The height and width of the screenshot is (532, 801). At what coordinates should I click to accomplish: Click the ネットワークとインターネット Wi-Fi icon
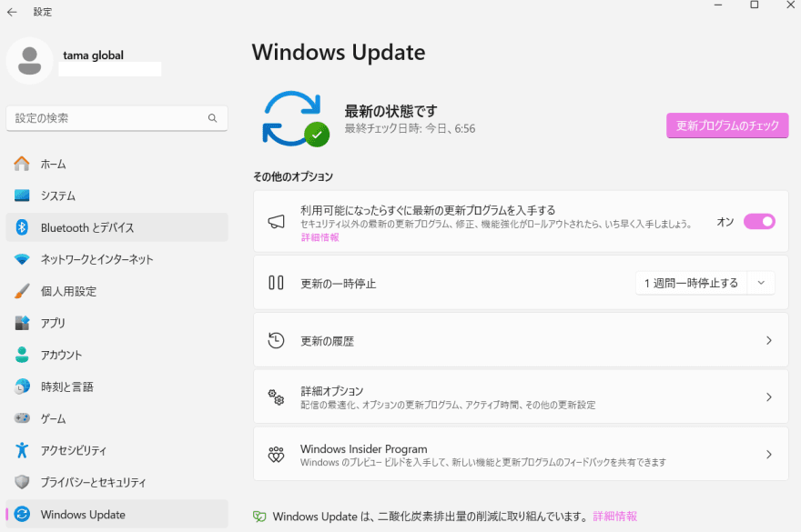(x=23, y=259)
